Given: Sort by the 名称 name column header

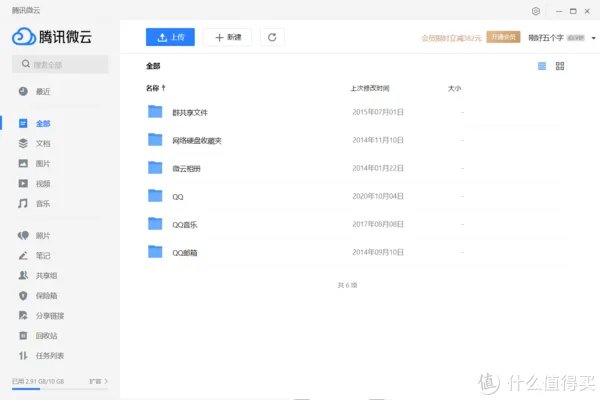Looking at the screenshot, I should click(x=155, y=88).
